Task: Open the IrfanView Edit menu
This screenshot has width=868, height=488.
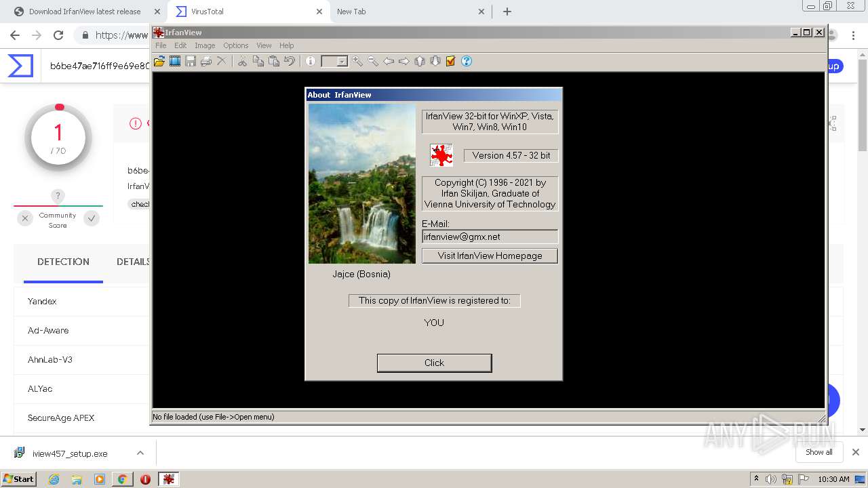Action: [180, 45]
